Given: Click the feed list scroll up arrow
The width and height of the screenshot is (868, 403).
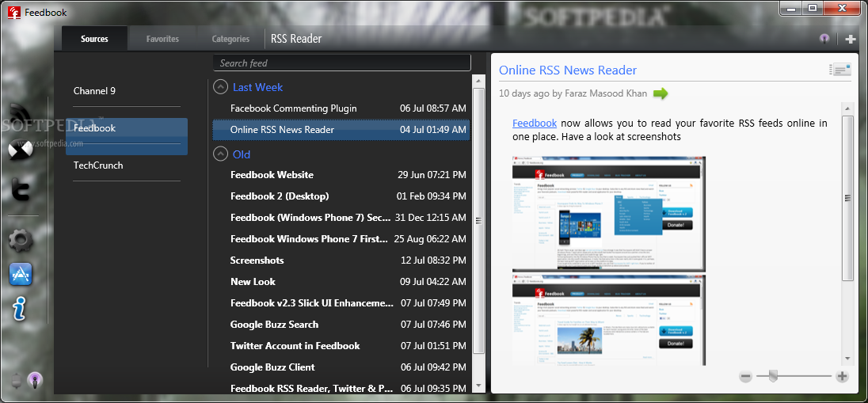Looking at the screenshot, I should (479, 80).
